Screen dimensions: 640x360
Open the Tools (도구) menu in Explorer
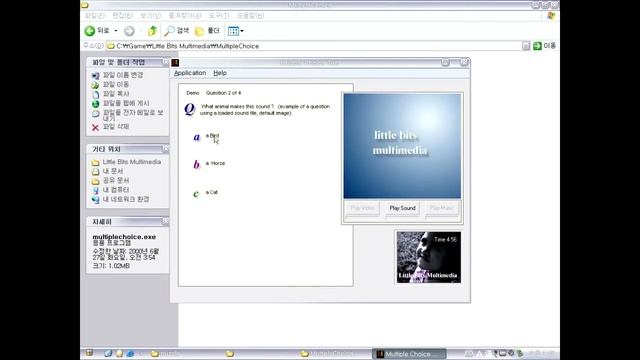(219, 16)
